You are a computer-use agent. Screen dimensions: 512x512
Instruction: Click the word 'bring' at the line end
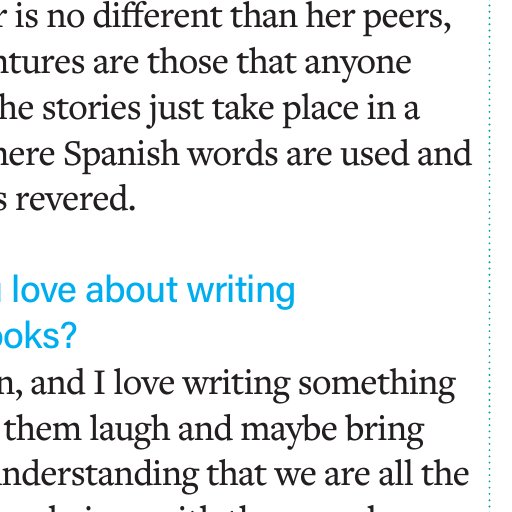(x=385, y=431)
